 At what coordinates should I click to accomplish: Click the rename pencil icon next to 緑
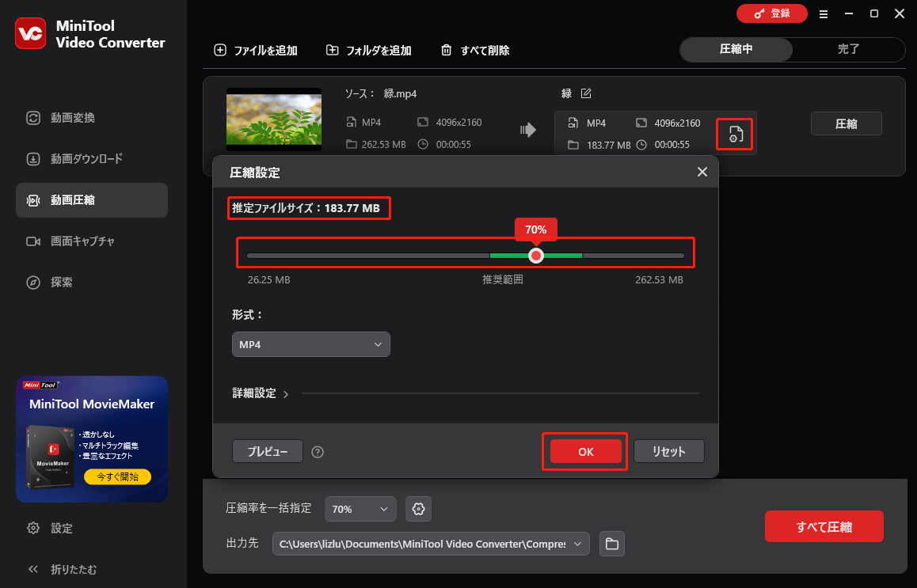tap(586, 93)
